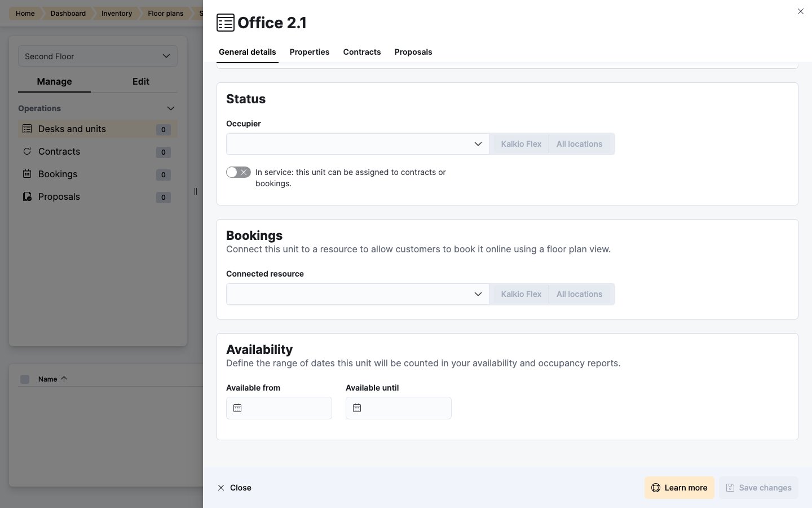Open the Occupier dropdown

coord(358,144)
